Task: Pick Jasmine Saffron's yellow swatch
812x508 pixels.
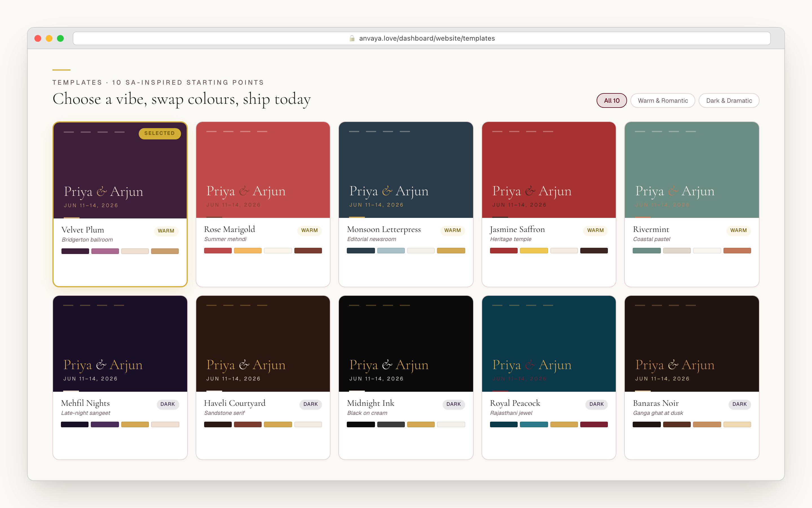Action: (x=534, y=251)
